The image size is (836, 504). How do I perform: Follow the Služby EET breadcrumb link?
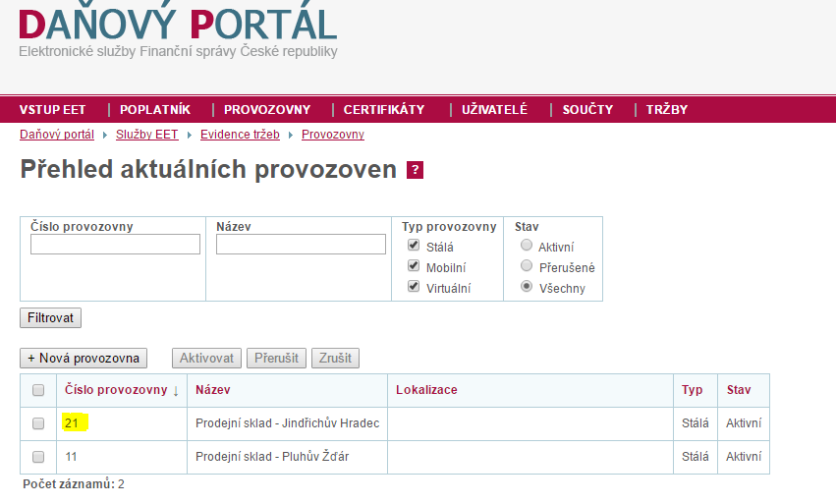pyautogui.click(x=146, y=135)
